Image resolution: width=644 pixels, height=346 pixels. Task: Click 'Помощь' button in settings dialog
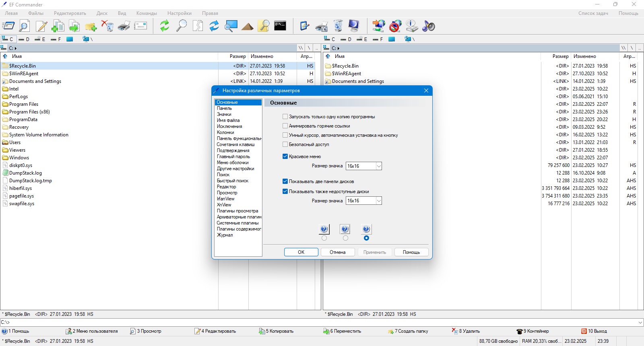point(411,252)
